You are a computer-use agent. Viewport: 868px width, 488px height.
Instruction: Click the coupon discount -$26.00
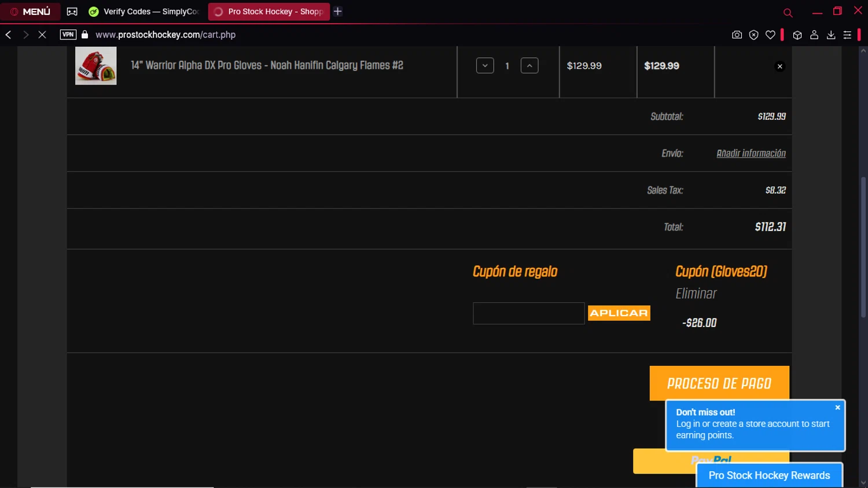(x=700, y=323)
